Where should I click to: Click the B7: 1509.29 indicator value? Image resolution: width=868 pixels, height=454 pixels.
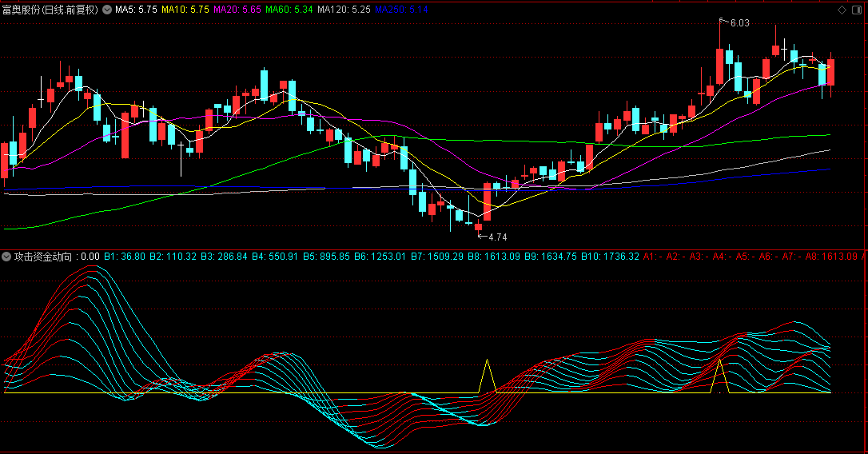click(x=436, y=257)
